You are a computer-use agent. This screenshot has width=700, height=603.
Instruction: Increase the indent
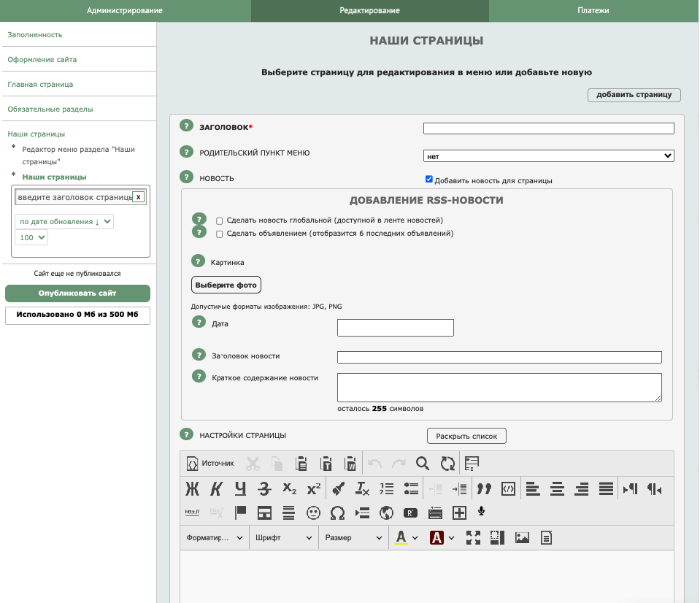[x=459, y=489]
